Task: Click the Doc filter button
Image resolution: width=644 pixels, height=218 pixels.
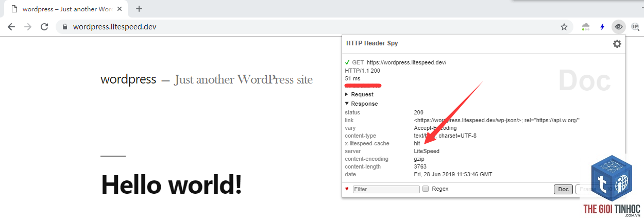Action: tap(563, 189)
